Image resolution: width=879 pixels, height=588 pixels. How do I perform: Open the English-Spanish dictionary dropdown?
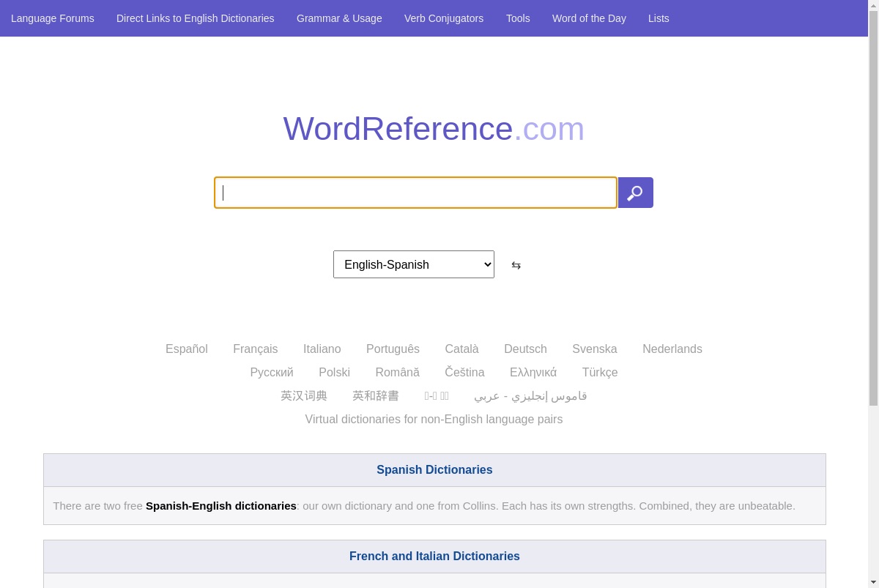pos(414,264)
